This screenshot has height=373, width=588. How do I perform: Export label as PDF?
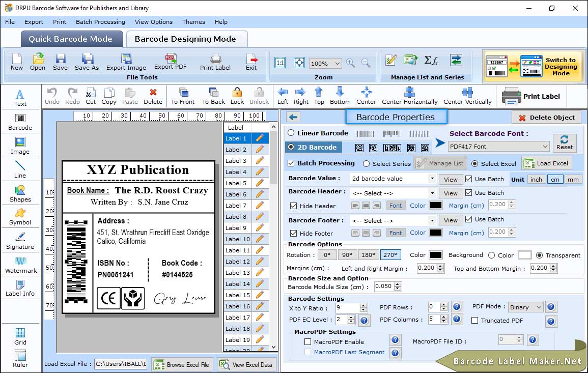pyautogui.click(x=170, y=62)
